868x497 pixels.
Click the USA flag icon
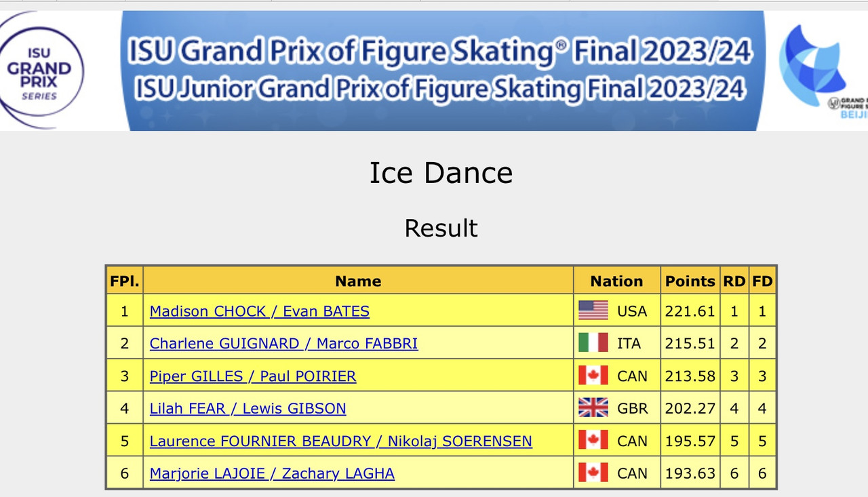(593, 311)
